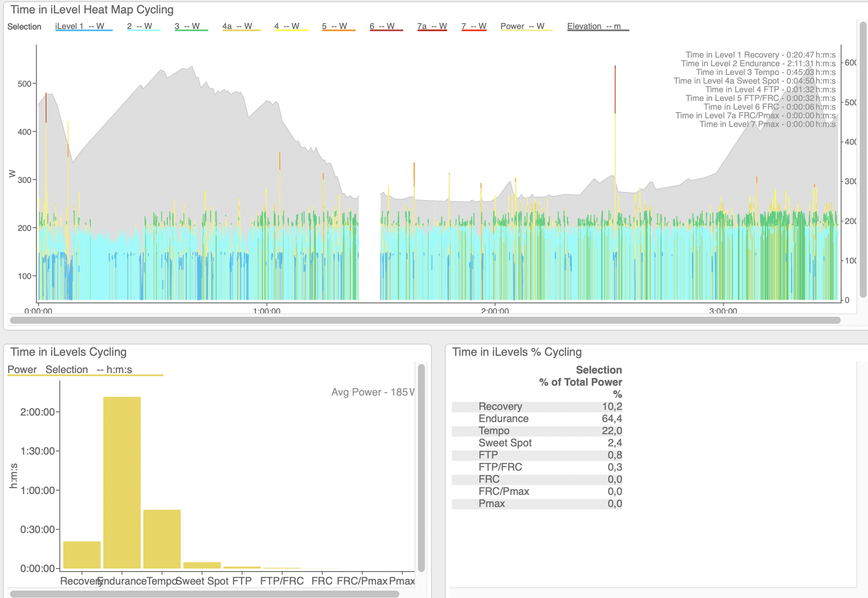868x598 pixels.
Task: Toggle the iLevel 1 legend series
Action: coord(83,26)
